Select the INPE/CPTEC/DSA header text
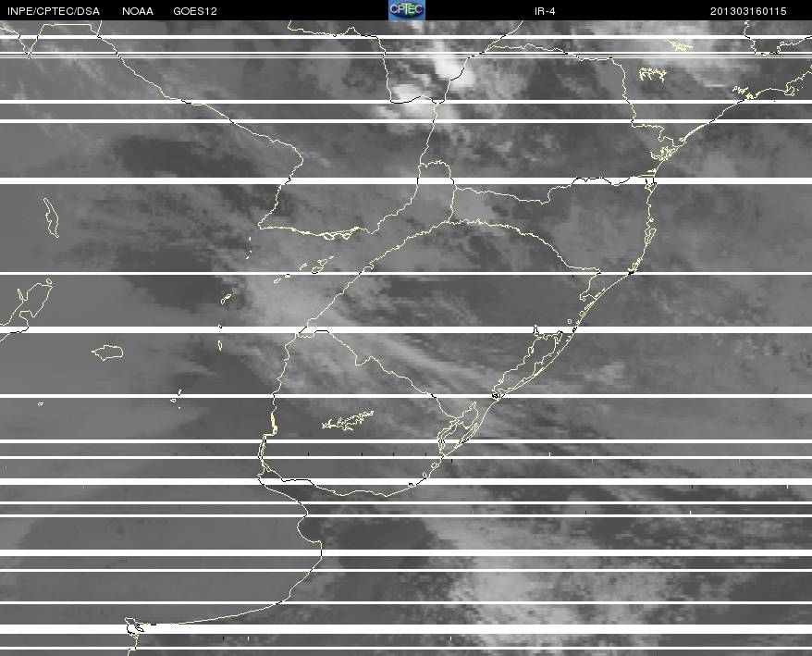Viewport: 812px width, 656px height. click(54, 11)
